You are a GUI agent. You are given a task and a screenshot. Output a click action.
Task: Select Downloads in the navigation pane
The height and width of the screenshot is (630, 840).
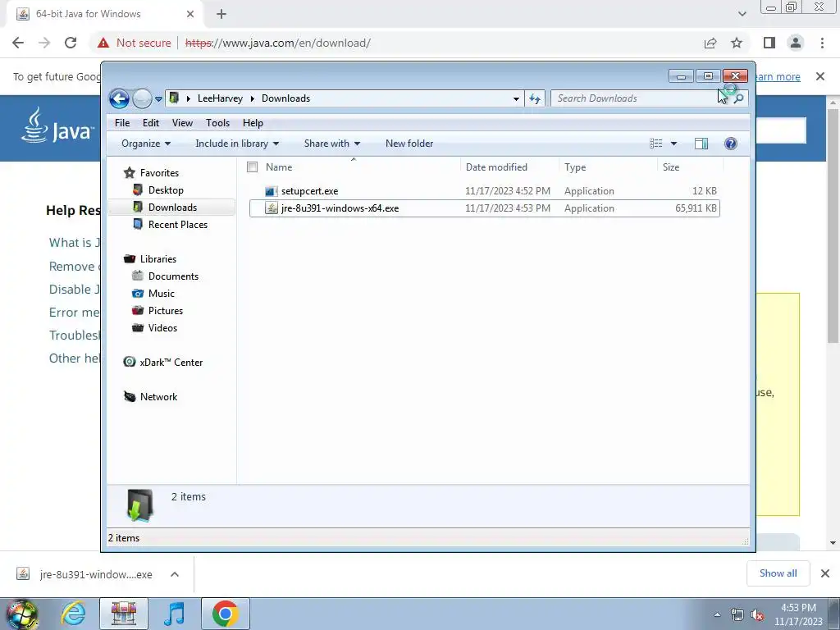pos(172,208)
